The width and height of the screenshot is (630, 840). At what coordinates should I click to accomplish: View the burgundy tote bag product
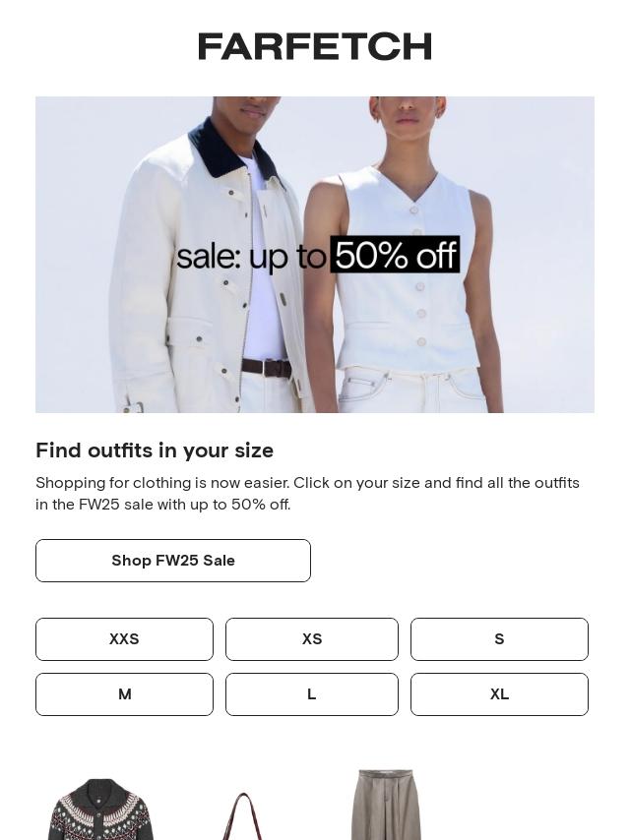pyautogui.click(x=243, y=817)
